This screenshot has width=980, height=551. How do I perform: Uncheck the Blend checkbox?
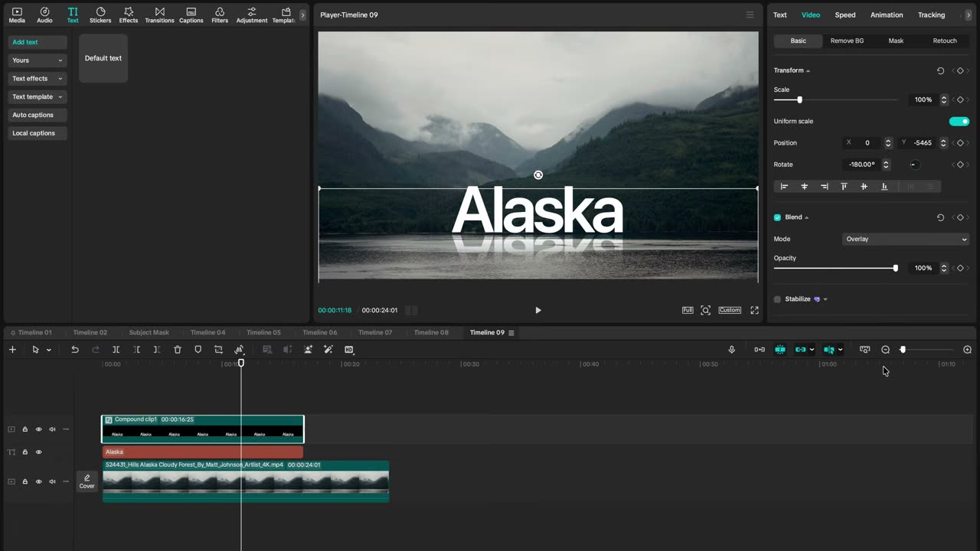777,217
